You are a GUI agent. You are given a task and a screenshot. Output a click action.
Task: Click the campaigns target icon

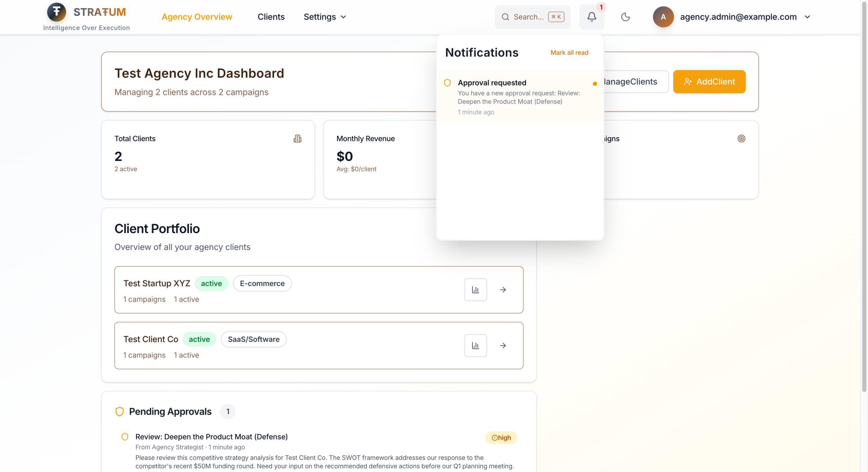(741, 139)
